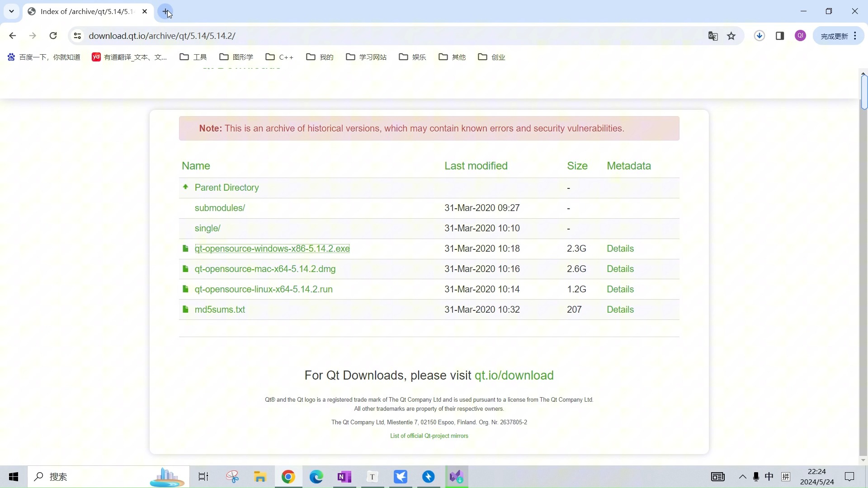
Task: Sort the listing by Name column
Action: pos(196,166)
